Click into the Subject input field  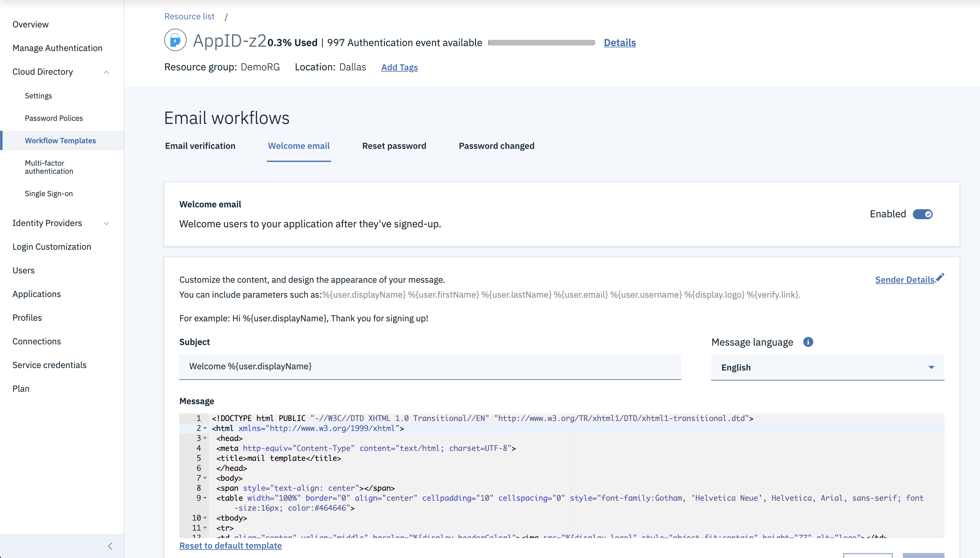point(430,367)
